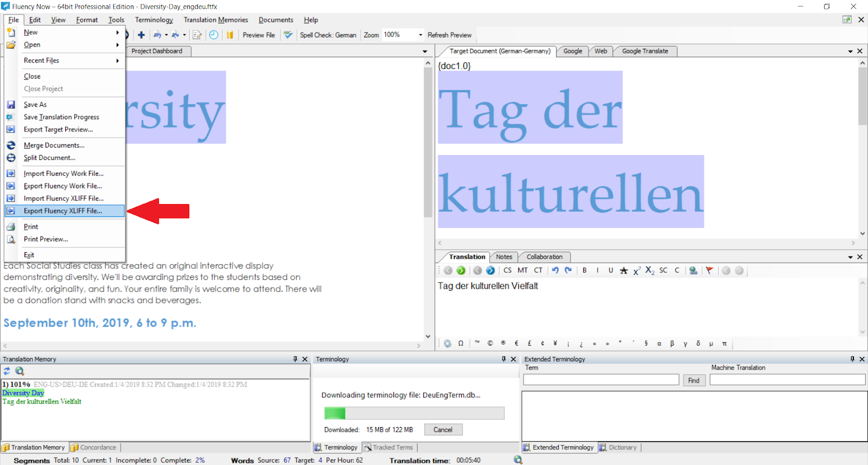
Task: Switch to the Dictionary tab
Action: coord(618,448)
